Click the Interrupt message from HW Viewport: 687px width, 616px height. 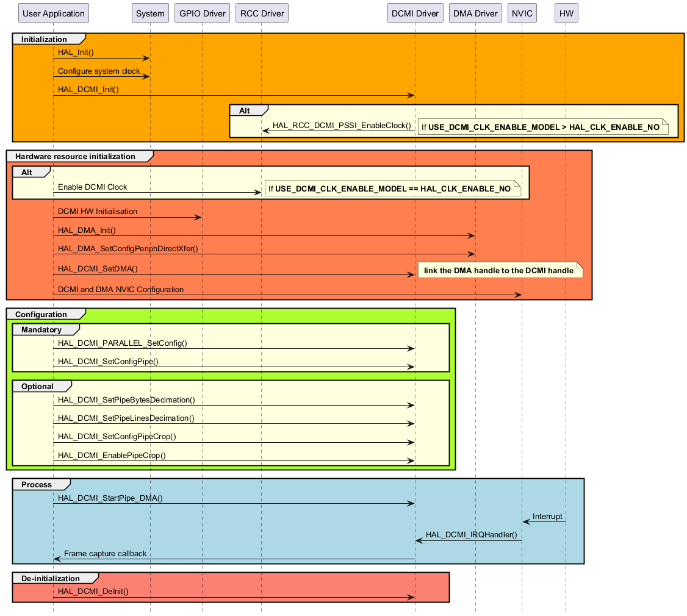pos(547,517)
